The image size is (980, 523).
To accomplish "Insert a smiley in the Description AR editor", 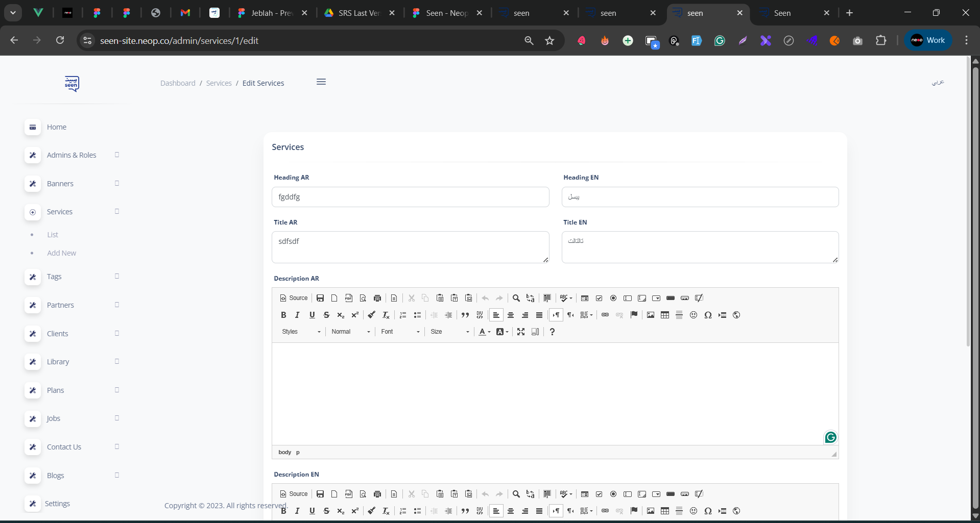I will (693, 315).
